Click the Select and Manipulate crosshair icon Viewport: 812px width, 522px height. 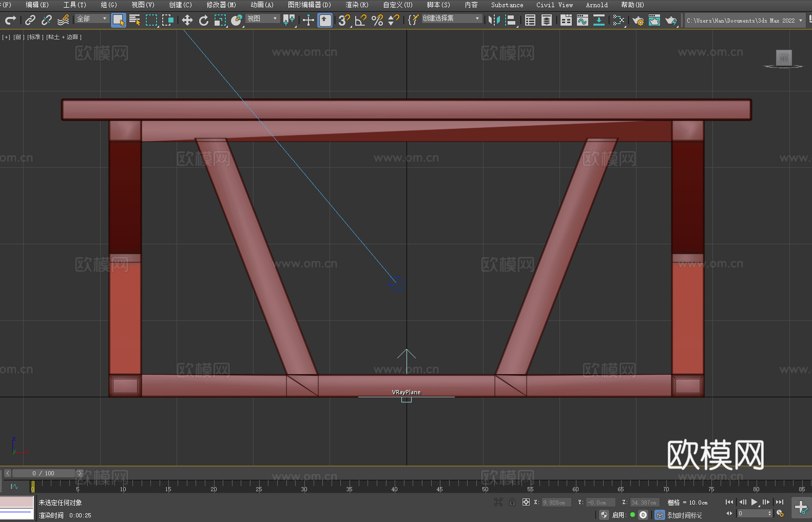coord(308,20)
